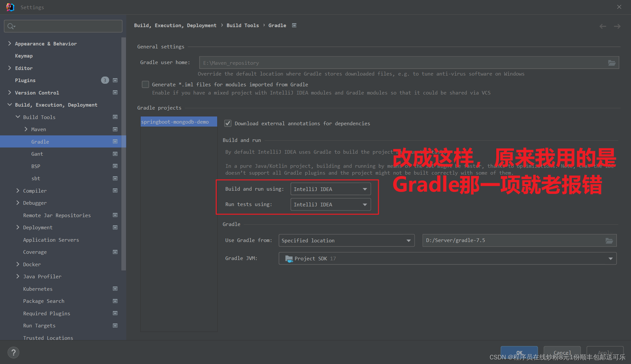Select springboot-mongodb-demo Gradle project
The height and width of the screenshot is (364, 631).
pos(179,122)
